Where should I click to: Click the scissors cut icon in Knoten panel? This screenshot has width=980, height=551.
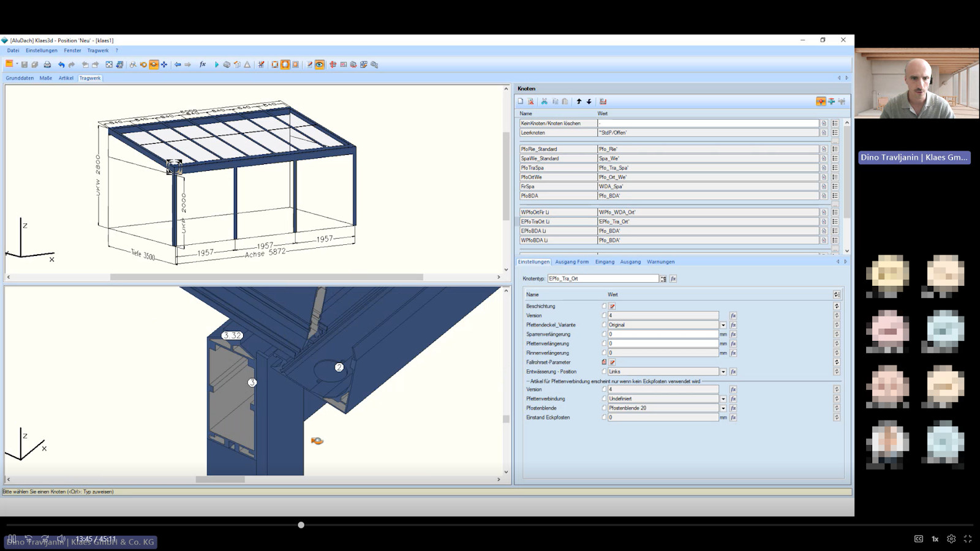click(545, 102)
